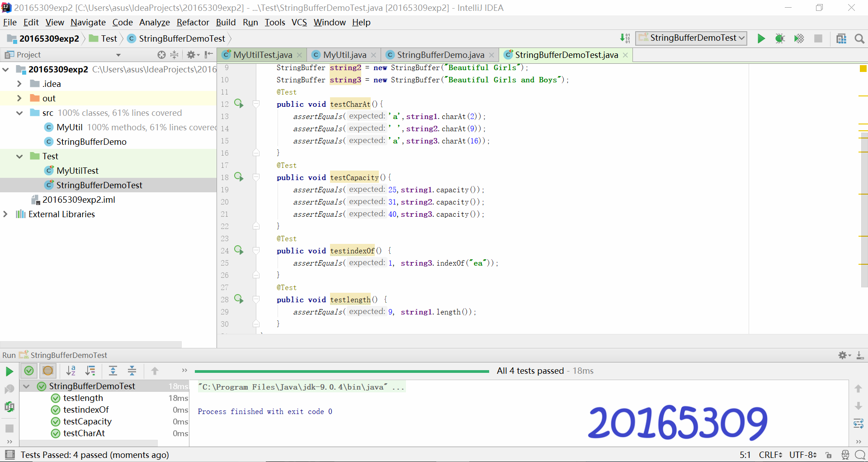Viewport: 868px width, 462px height.
Task: Click run gutter icon for testCharAt
Action: (x=239, y=104)
